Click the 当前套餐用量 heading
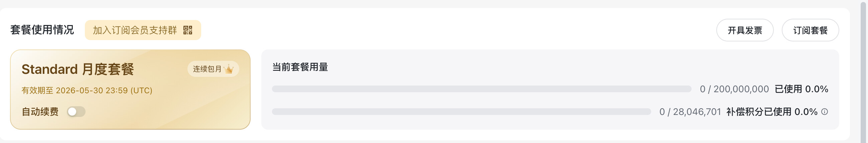Image resolution: width=868 pixels, height=143 pixels. 300,67
